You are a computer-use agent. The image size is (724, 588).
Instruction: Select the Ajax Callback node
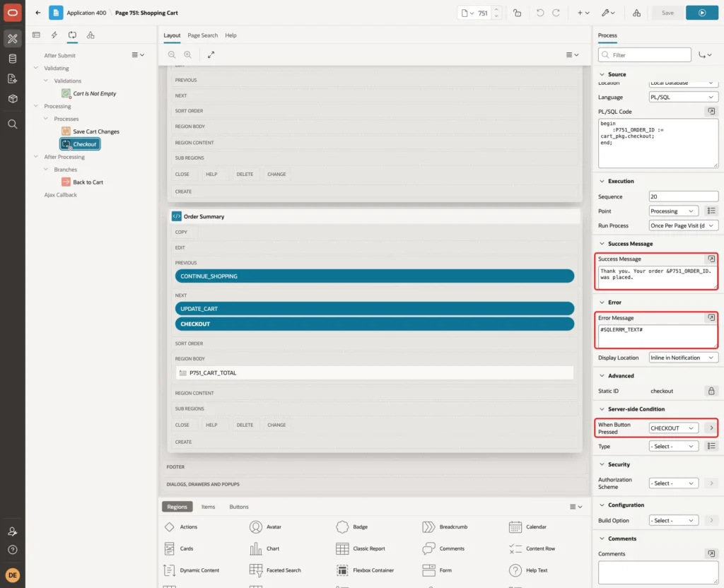pos(61,195)
